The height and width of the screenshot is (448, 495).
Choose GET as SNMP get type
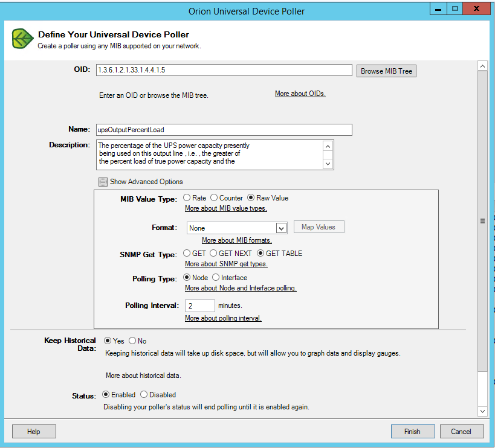187,253
